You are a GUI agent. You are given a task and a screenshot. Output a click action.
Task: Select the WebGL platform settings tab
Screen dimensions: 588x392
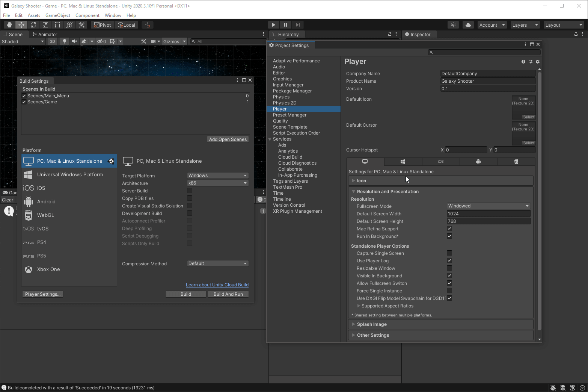(516, 162)
